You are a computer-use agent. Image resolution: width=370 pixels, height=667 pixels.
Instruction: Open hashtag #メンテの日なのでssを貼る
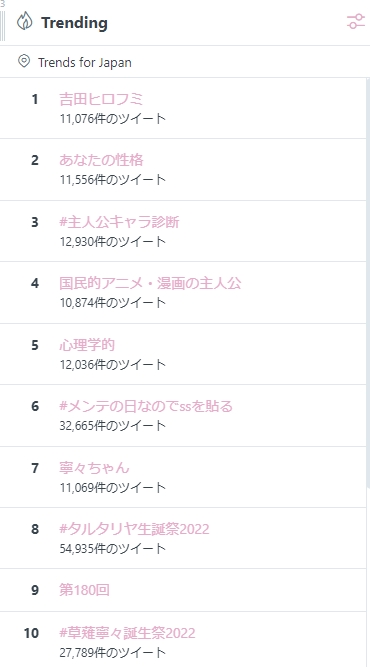coord(146,406)
